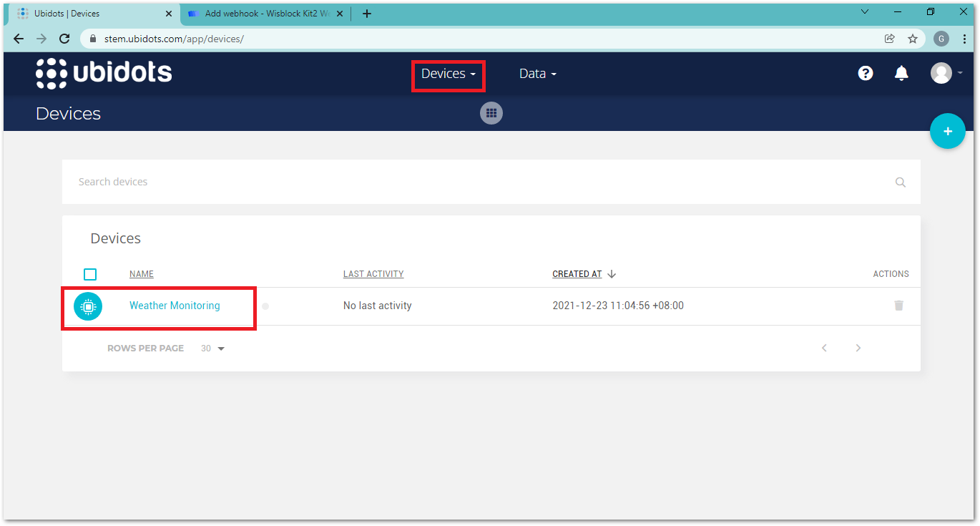The image size is (980, 526).
Task: Open a new browser tab
Action: [367, 13]
